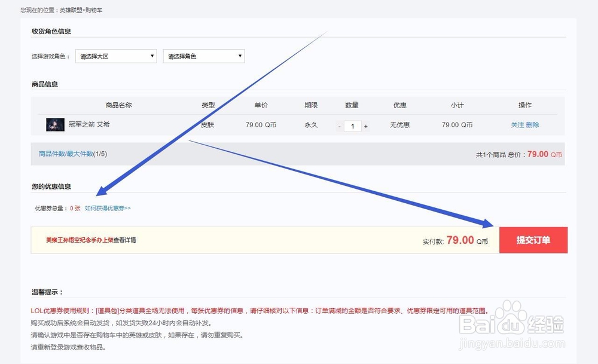Click the 小计 column header
Image resolution: width=598 pixels, height=364 pixels.
(457, 105)
